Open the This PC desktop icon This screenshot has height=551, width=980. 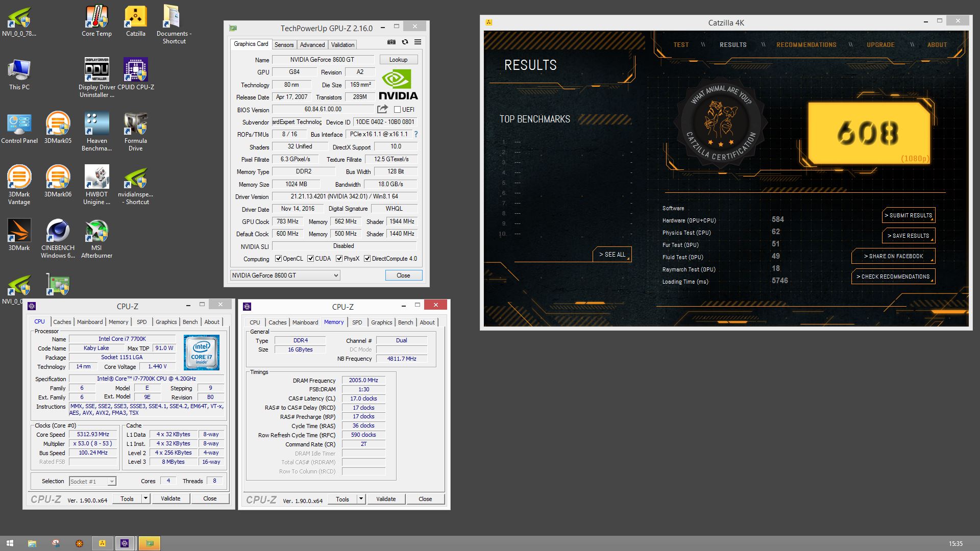(19, 74)
